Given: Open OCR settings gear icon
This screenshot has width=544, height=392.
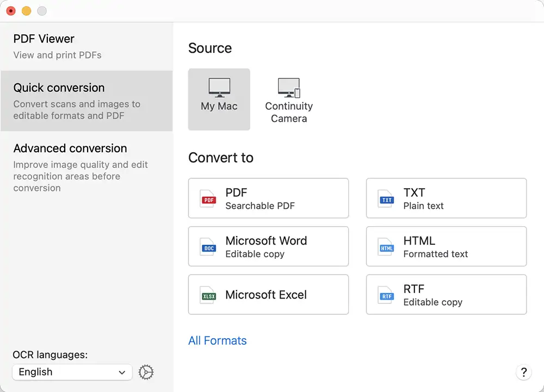Looking at the screenshot, I should (146, 372).
